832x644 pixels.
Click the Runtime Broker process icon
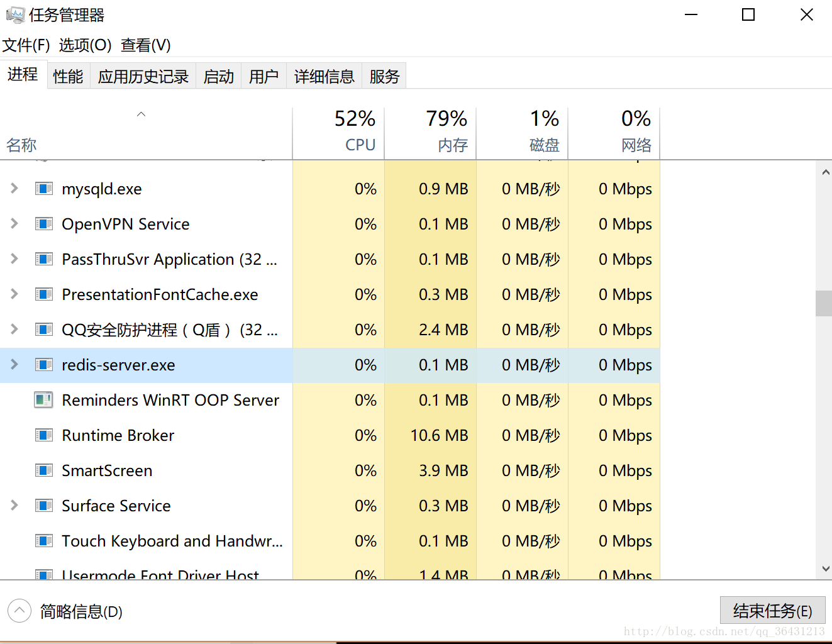[43, 435]
